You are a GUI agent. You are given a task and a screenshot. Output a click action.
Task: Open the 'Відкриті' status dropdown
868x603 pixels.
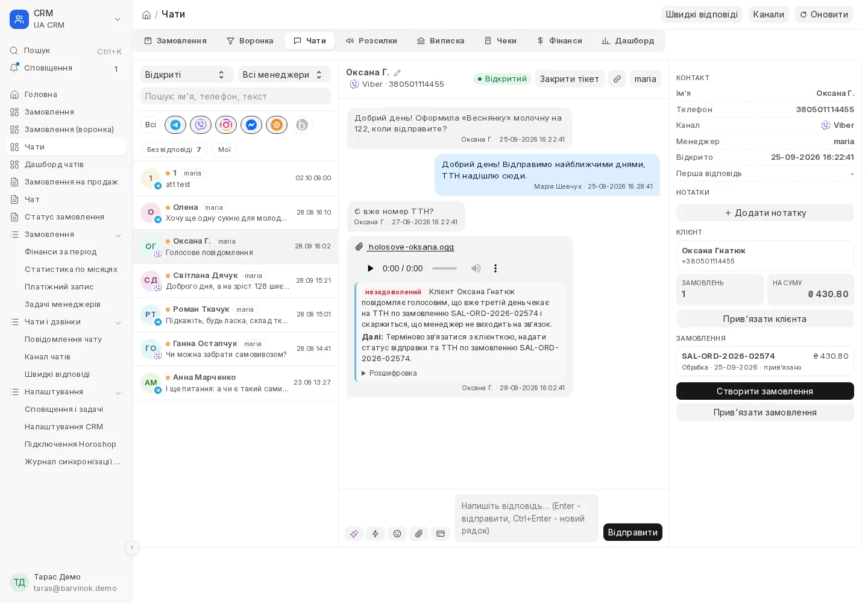coord(187,74)
